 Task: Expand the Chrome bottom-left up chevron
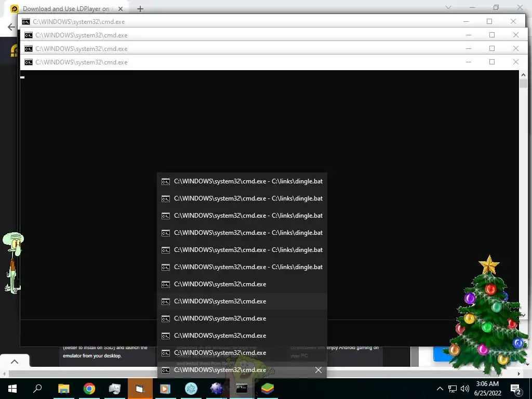(15, 362)
